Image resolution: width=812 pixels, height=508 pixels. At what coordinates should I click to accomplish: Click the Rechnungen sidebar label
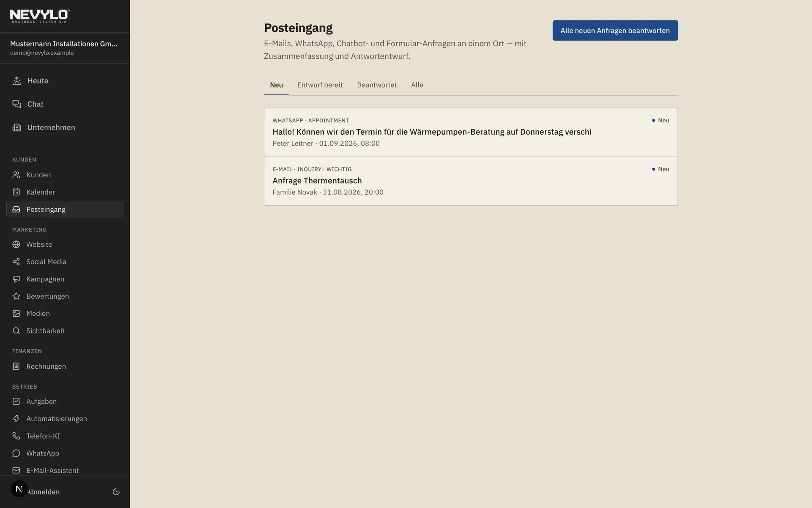[x=46, y=367]
